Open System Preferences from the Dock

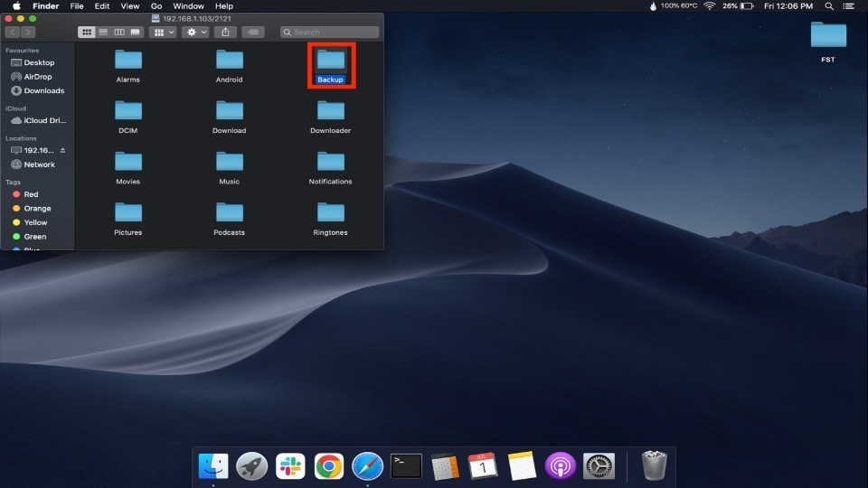click(x=599, y=466)
